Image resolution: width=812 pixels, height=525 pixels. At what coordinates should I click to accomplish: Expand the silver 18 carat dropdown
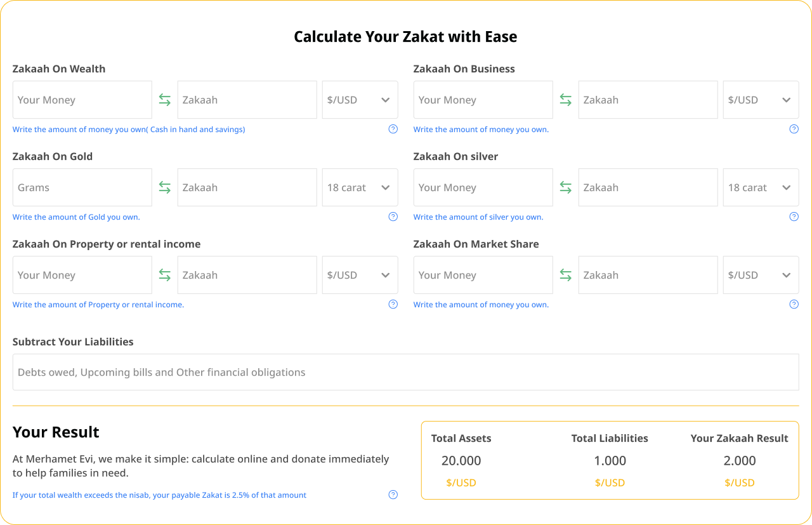click(761, 187)
